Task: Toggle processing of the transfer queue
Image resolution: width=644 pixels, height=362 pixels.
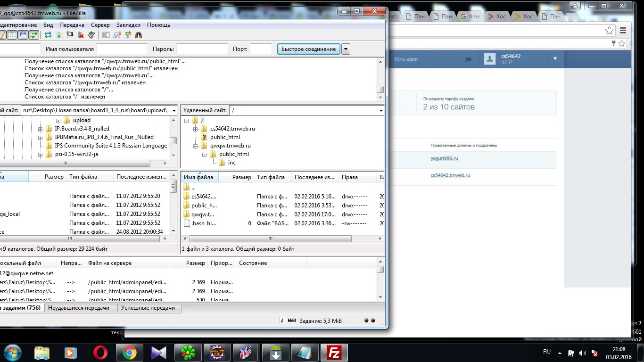Action: (59, 35)
